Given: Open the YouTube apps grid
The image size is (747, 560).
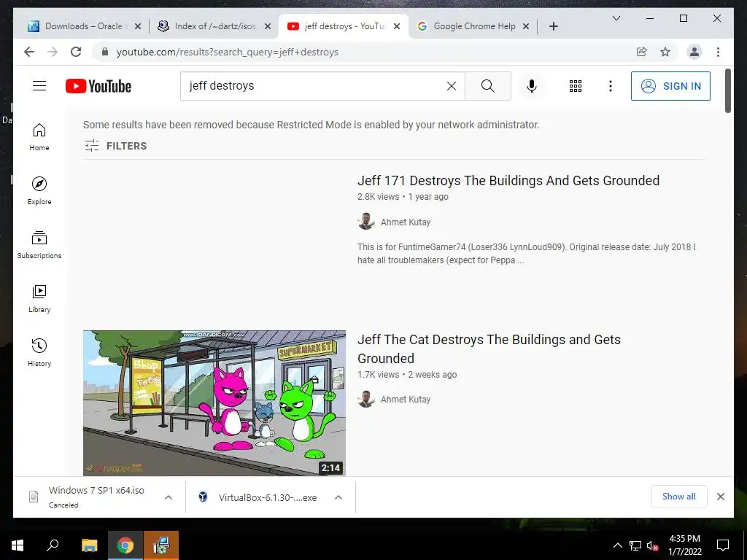Looking at the screenshot, I should 576,86.
